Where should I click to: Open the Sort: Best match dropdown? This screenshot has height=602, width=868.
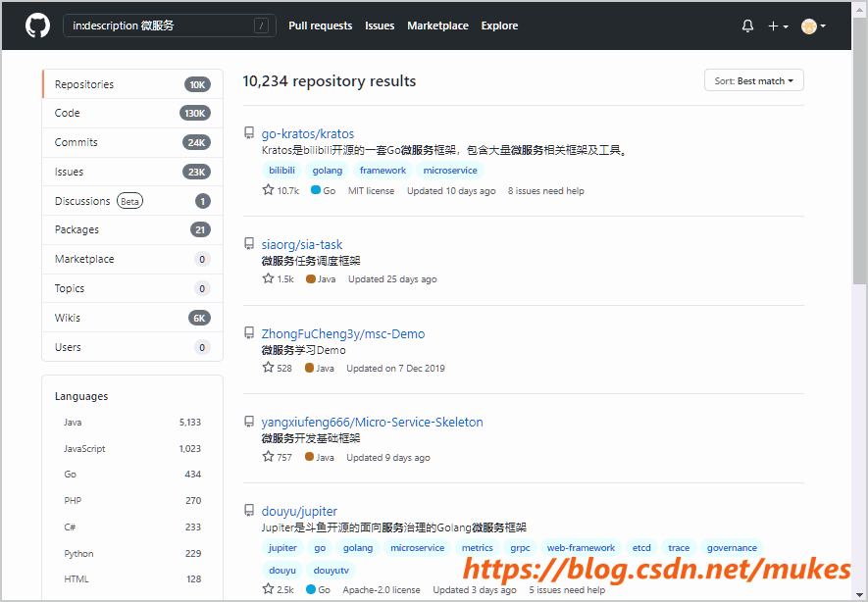pos(753,80)
